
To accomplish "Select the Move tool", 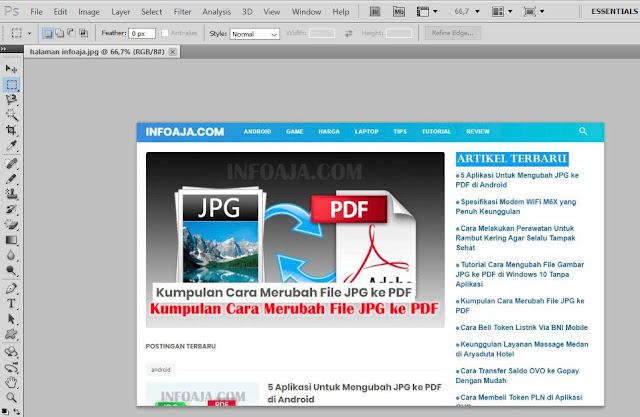I will (11, 69).
